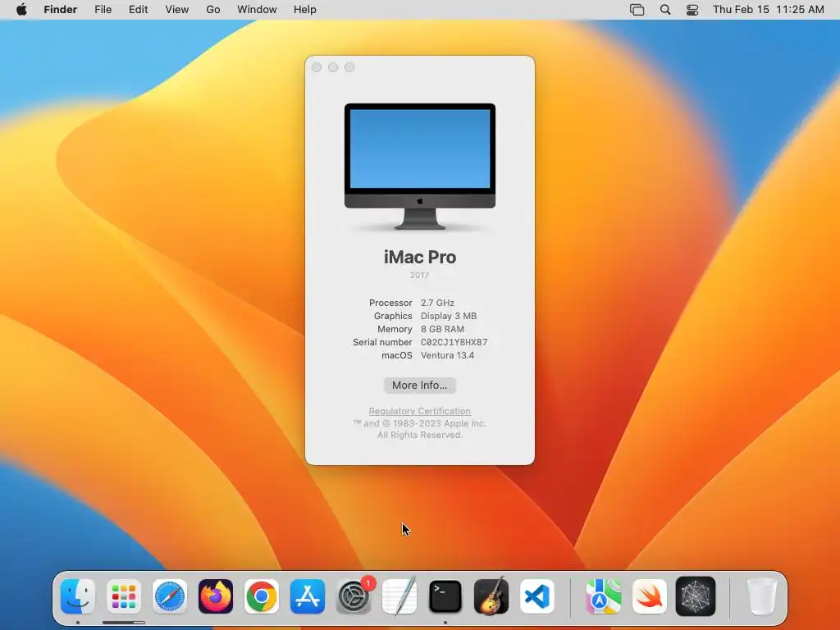Launch Google Chrome from the Dock
The width and height of the screenshot is (840, 630).
(x=262, y=596)
